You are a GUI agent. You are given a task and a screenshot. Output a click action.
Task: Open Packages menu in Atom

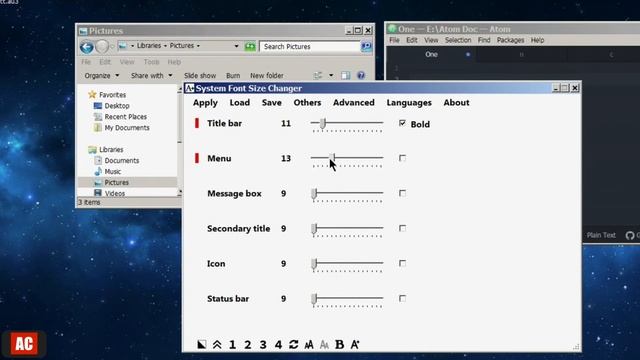510,40
